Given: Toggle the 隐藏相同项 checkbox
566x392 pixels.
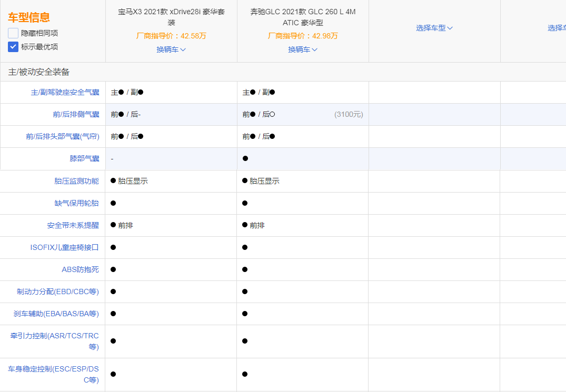Looking at the screenshot, I should click(x=13, y=33).
